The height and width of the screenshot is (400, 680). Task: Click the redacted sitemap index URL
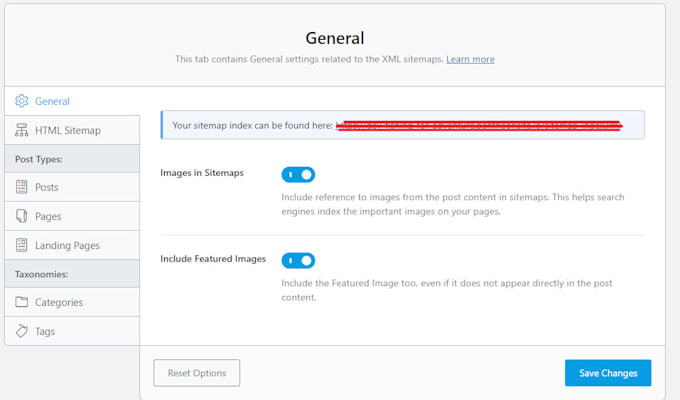pyautogui.click(x=479, y=125)
